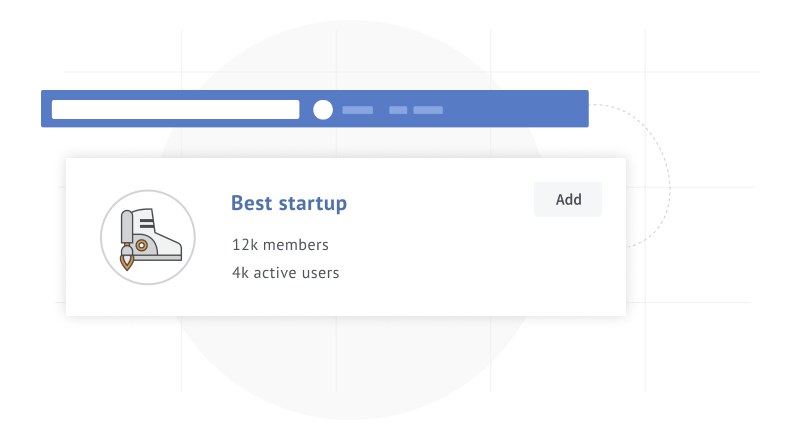The height and width of the screenshot is (445, 800).
Task: Click the gray ring outlining the group logo
Action: click(101, 237)
